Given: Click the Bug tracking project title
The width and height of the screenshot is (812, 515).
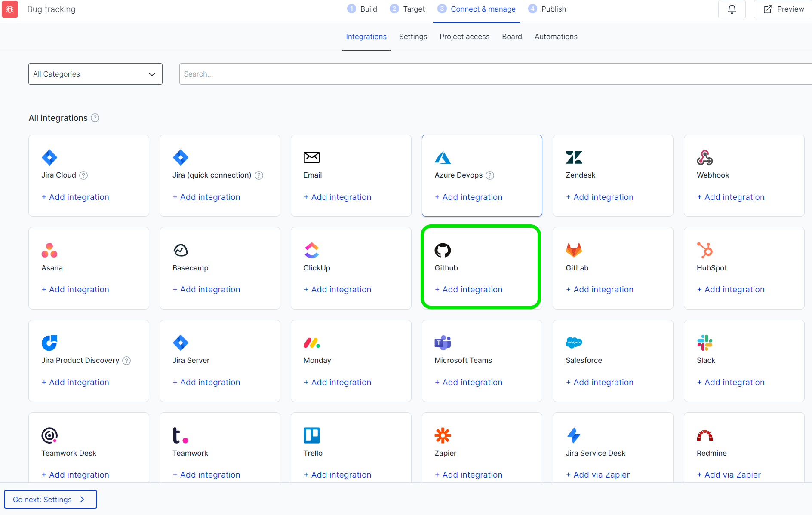Looking at the screenshot, I should [x=51, y=9].
